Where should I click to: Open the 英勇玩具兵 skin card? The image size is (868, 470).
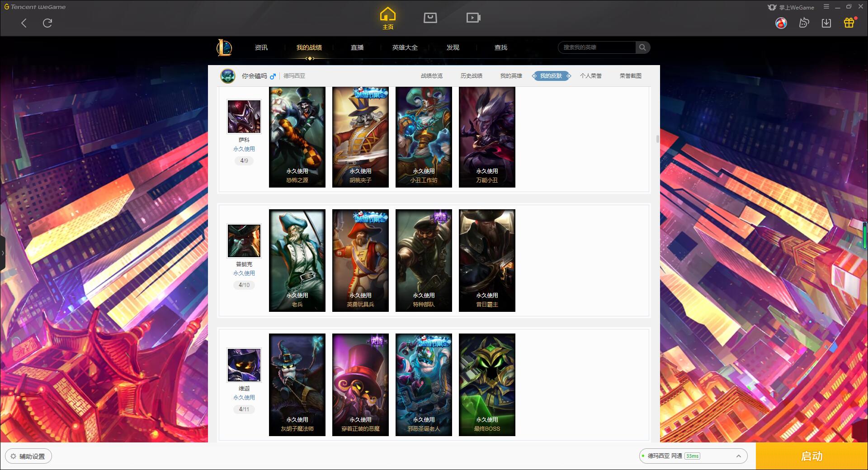click(360, 260)
